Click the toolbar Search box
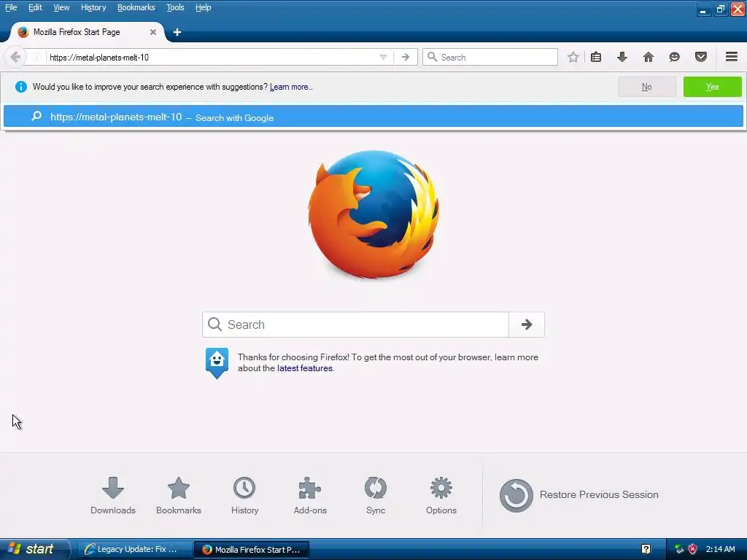 pos(489,57)
